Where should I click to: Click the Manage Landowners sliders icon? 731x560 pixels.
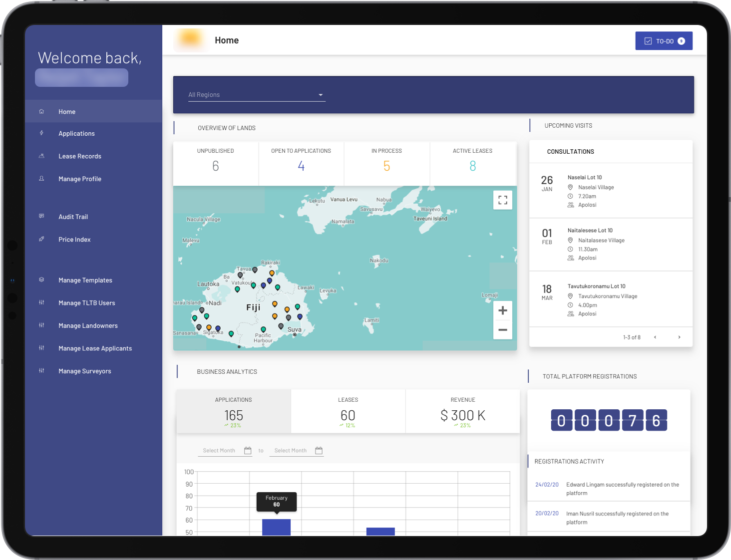(41, 325)
